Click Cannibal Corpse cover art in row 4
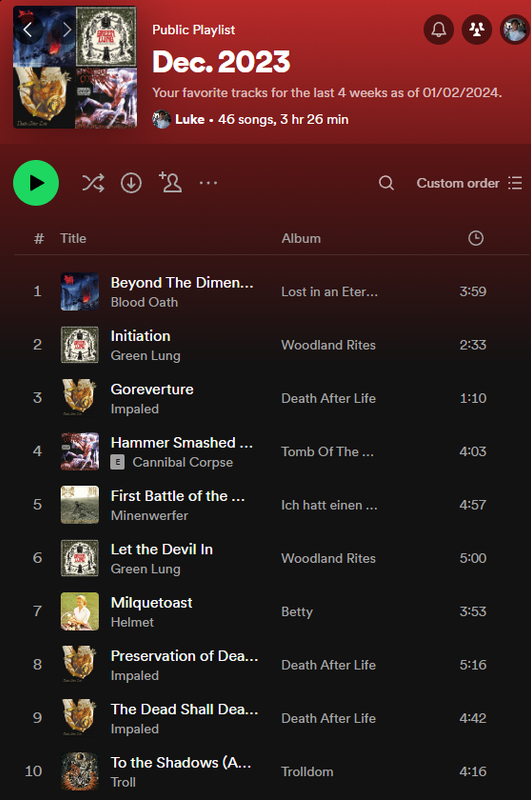The width and height of the screenshot is (531, 800). click(x=80, y=452)
